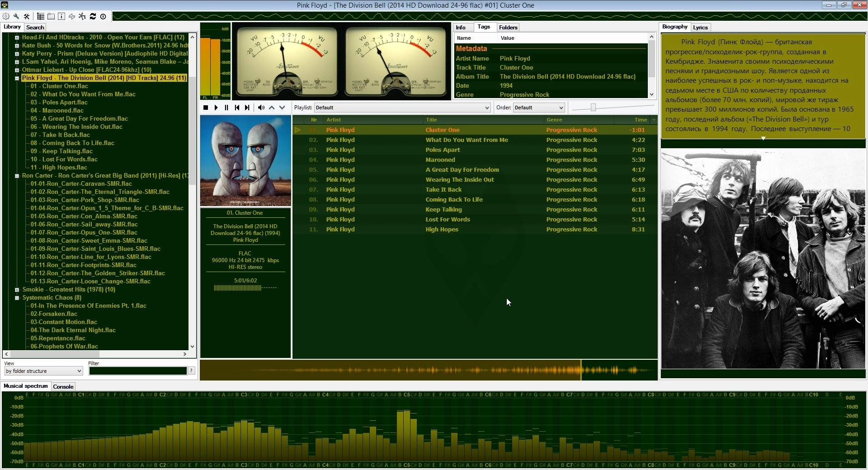Click the play triangle button

(216, 108)
